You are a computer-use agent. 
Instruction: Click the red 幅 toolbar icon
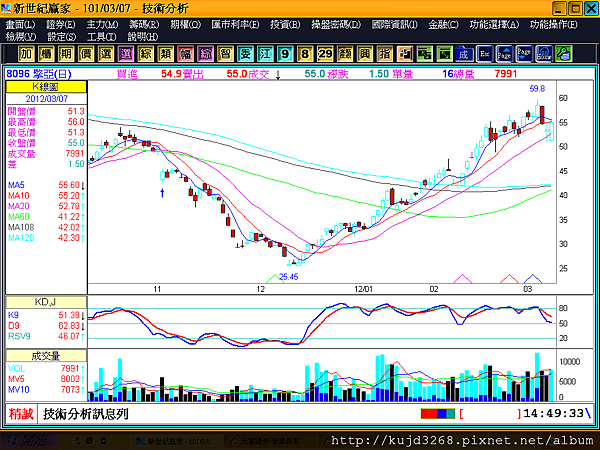[185, 54]
